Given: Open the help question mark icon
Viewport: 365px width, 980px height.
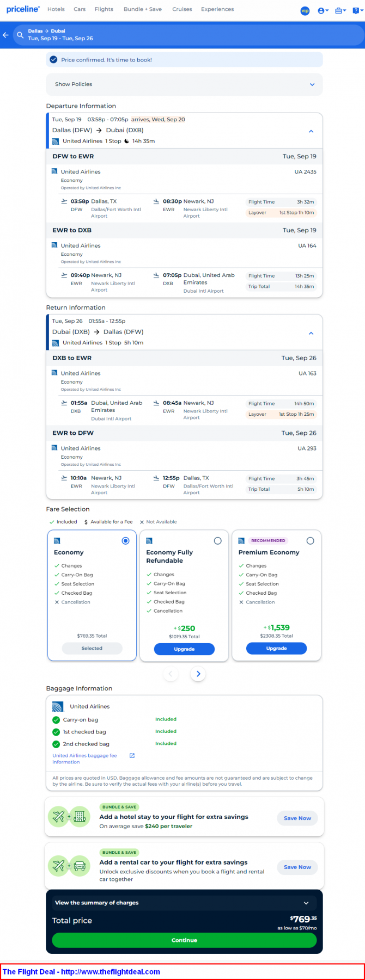Looking at the screenshot, I should coord(356,11).
